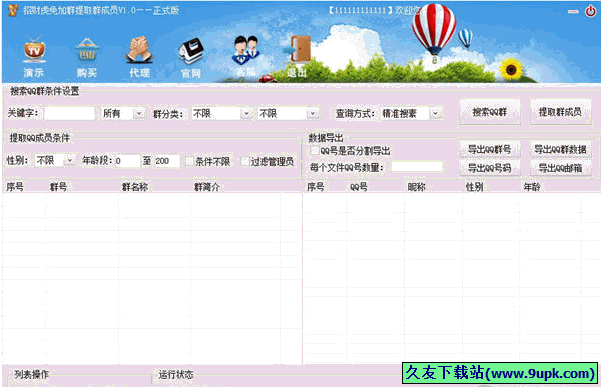Click the 导出QQ群号 button

coord(489,149)
